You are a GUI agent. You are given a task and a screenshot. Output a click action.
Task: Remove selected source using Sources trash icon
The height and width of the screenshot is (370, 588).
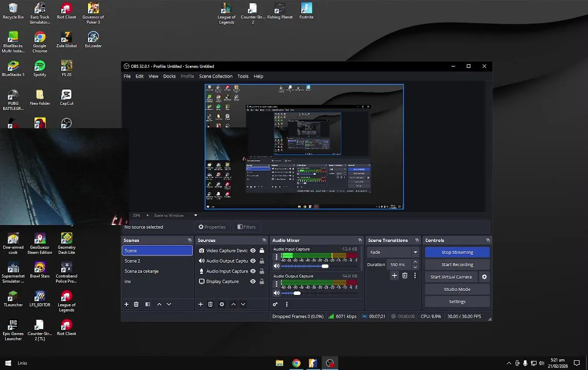click(210, 304)
